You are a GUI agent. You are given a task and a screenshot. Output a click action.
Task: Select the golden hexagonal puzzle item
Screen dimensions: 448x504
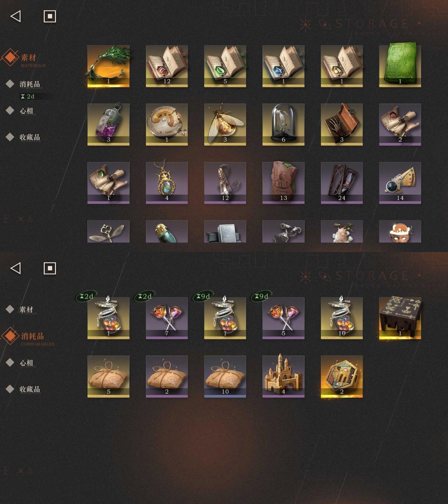342,377
